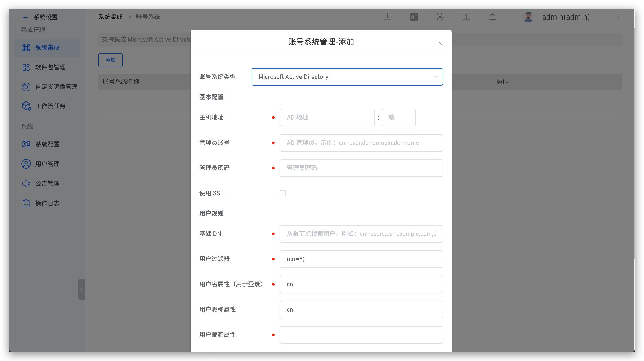Open 用户管理 in sidebar
Viewport: 644px width, 361px height.
click(47, 164)
